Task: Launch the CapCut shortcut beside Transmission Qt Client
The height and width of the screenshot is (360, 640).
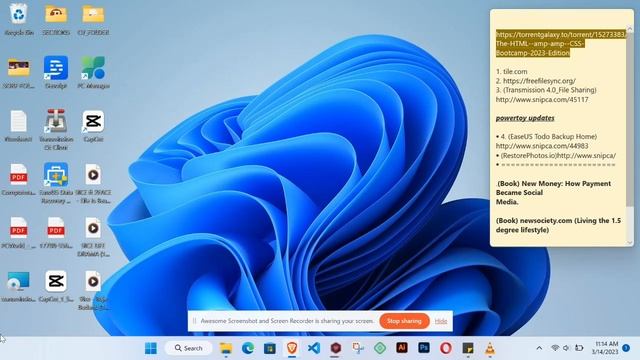Action: (93, 126)
